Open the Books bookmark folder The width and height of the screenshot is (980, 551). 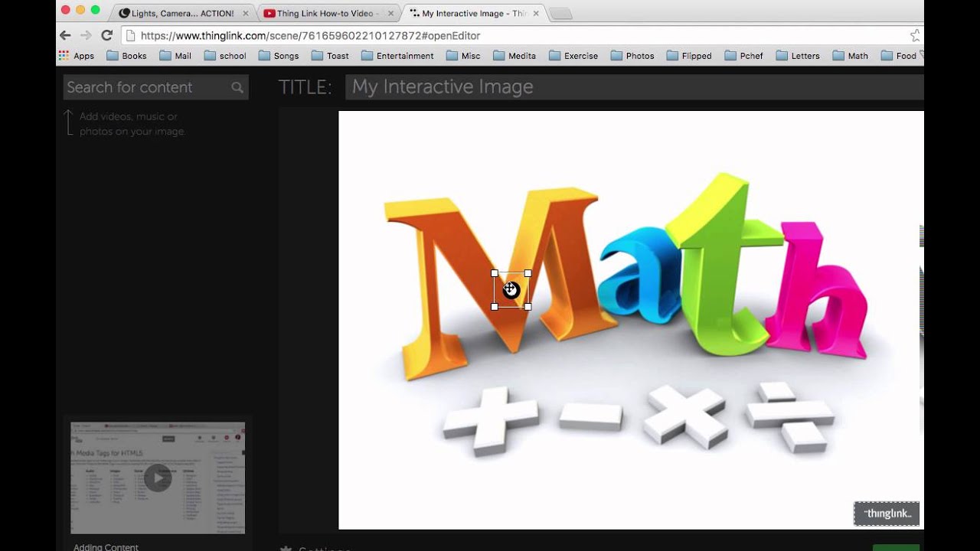coord(126,56)
